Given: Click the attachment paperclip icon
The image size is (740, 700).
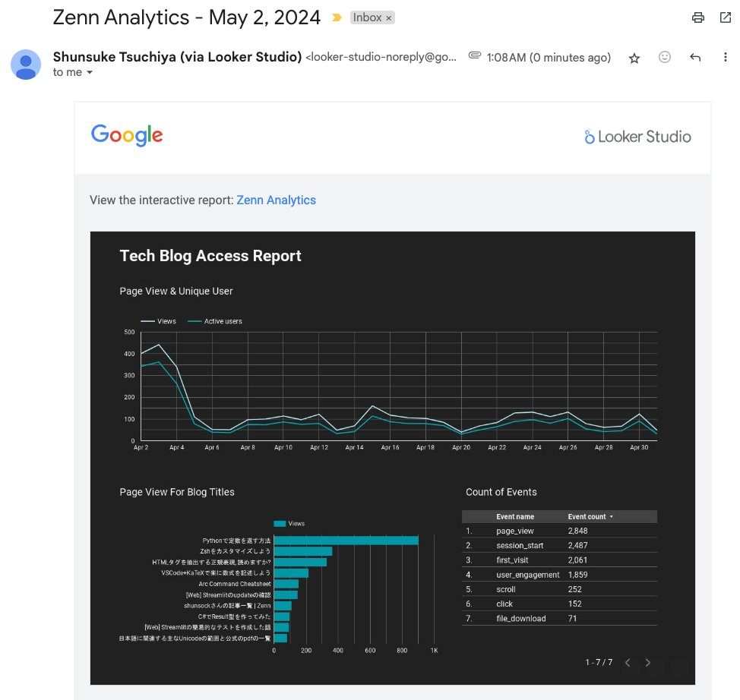Looking at the screenshot, I should pyautogui.click(x=474, y=55).
